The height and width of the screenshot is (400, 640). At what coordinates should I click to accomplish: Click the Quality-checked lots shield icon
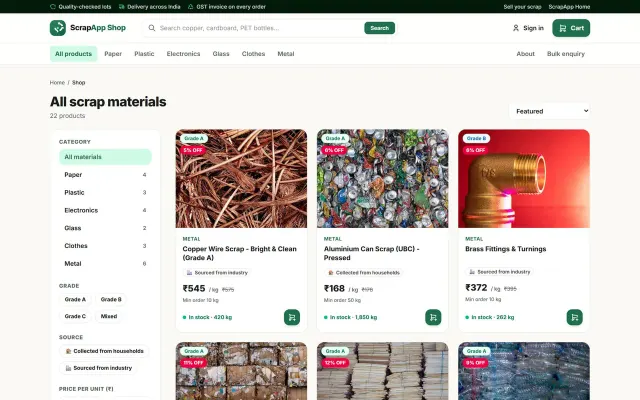(x=53, y=7)
